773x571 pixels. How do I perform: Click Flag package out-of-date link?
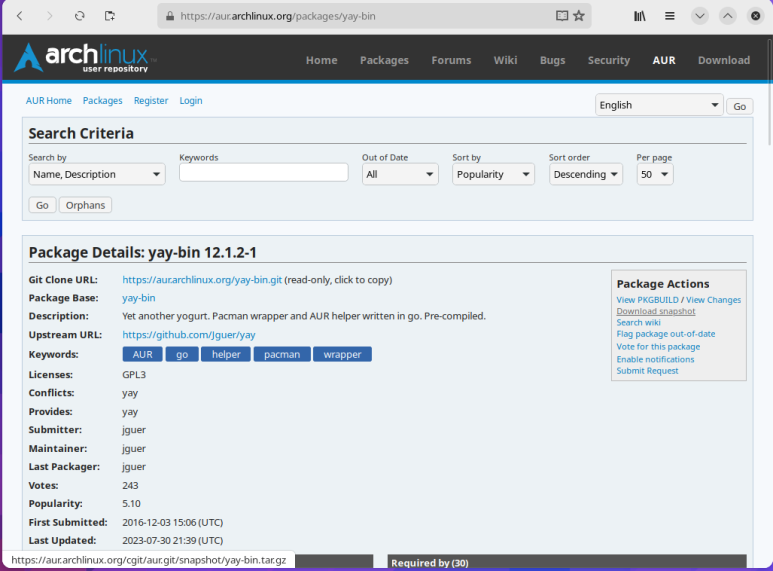tap(666, 334)
